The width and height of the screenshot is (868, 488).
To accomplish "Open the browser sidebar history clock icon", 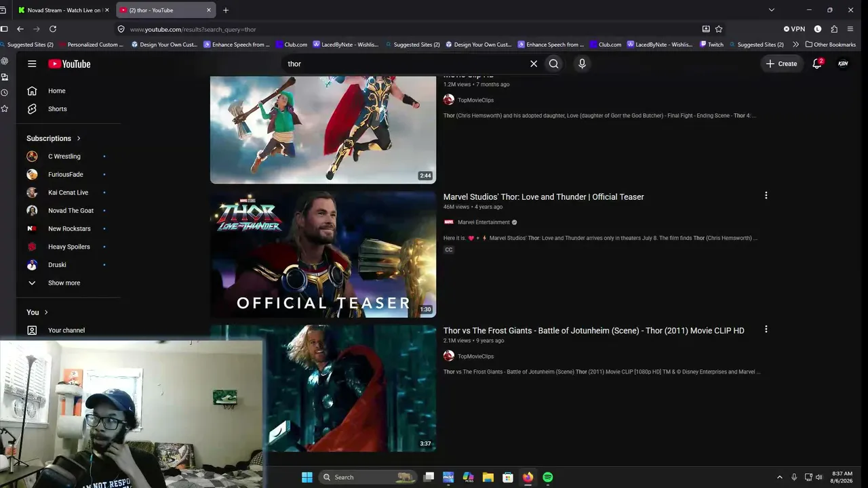I will [5, 93].
